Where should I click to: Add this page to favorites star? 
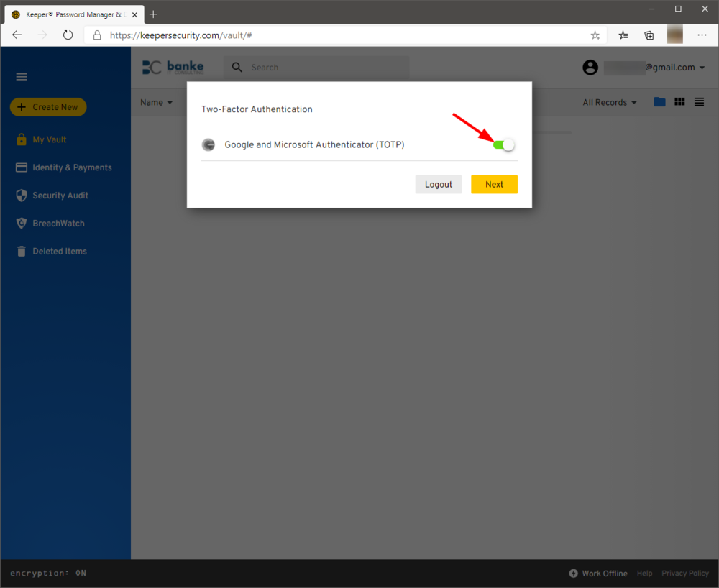click(595, 35)
